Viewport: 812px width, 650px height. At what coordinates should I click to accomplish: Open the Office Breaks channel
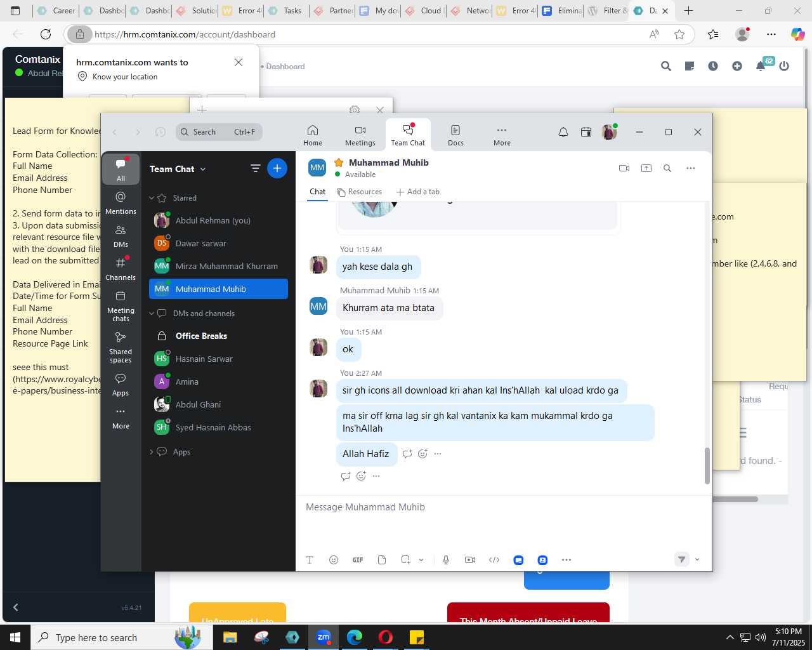pyautogui.click(x=218, y=336)
